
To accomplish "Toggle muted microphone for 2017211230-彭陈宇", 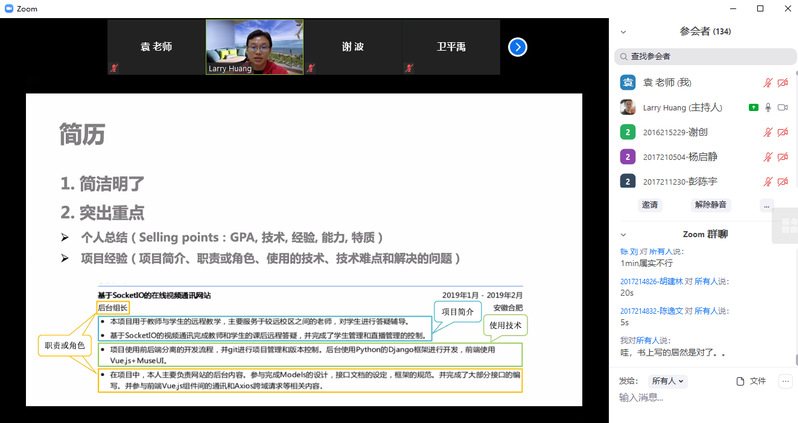I will [768, 181].
